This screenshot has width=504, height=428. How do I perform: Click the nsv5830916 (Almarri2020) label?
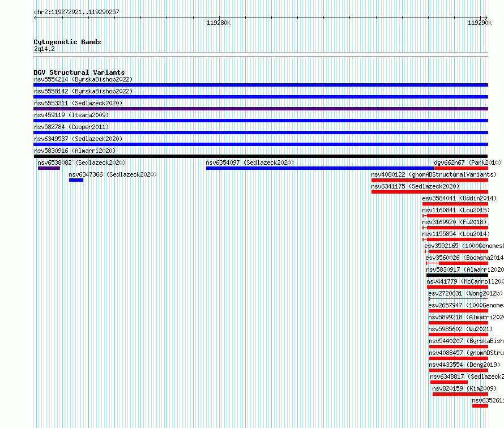pyautogui.click(x=75, y=151)
